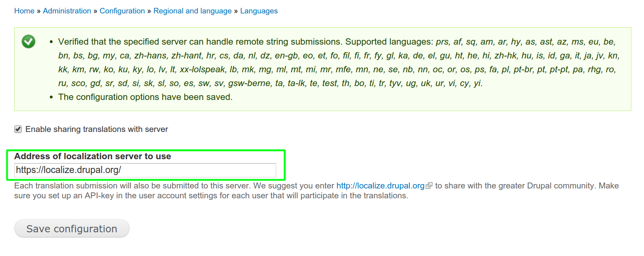Screen dimensions: 644x256
Task: Go to the Home breadcrumb link
Action: 24,11
